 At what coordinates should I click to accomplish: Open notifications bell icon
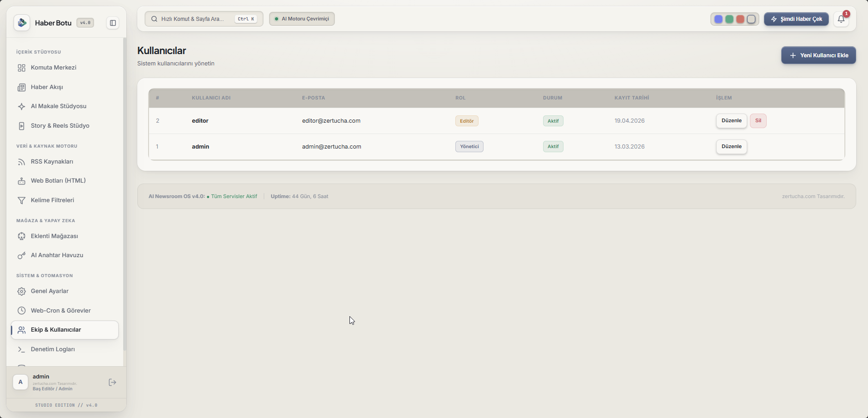click(841, 19)
